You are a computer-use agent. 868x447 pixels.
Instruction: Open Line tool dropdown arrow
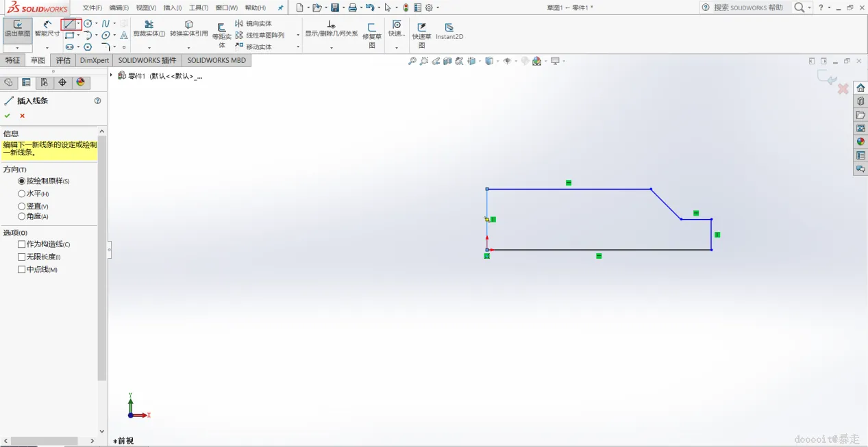[x=79, y=24]
